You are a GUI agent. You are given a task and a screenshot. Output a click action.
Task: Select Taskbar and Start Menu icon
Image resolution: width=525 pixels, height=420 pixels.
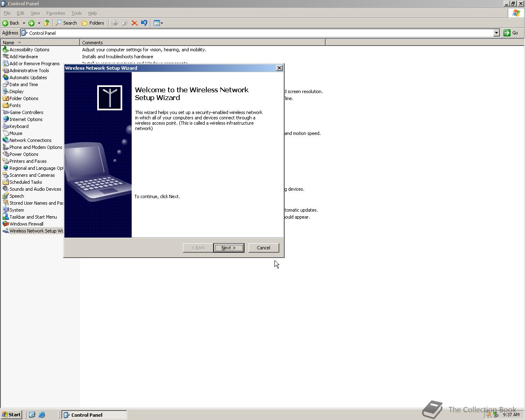[6, 217]
